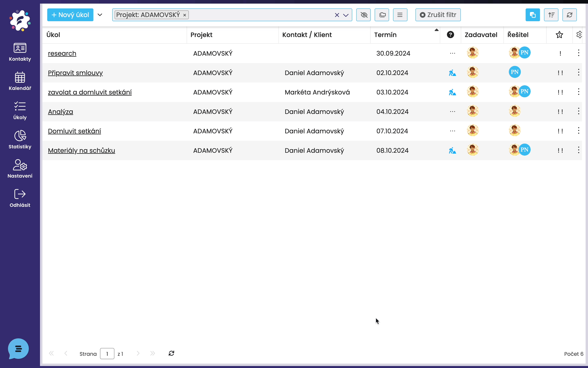Toggle the hidden tasks eye icon

click(363, 15)
